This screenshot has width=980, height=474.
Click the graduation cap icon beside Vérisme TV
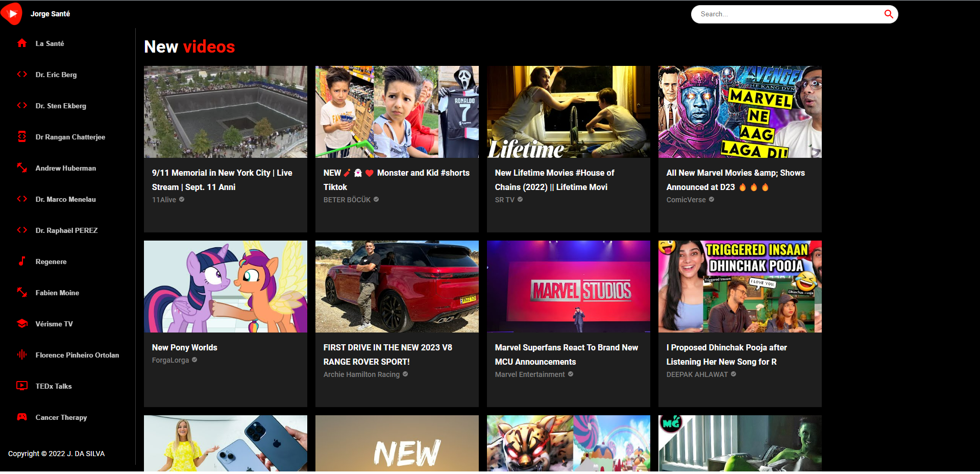pos(22,323)
